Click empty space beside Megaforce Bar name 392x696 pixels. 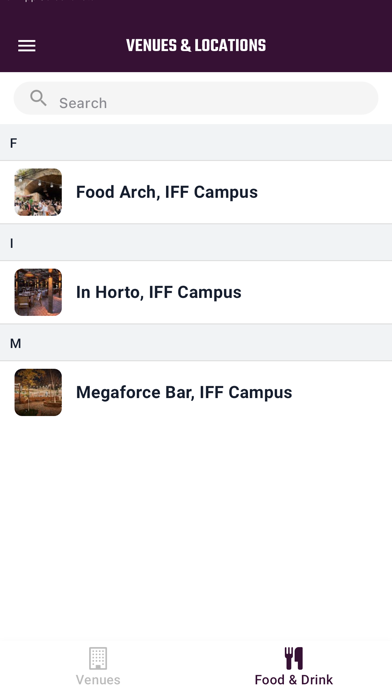(340, 392)
